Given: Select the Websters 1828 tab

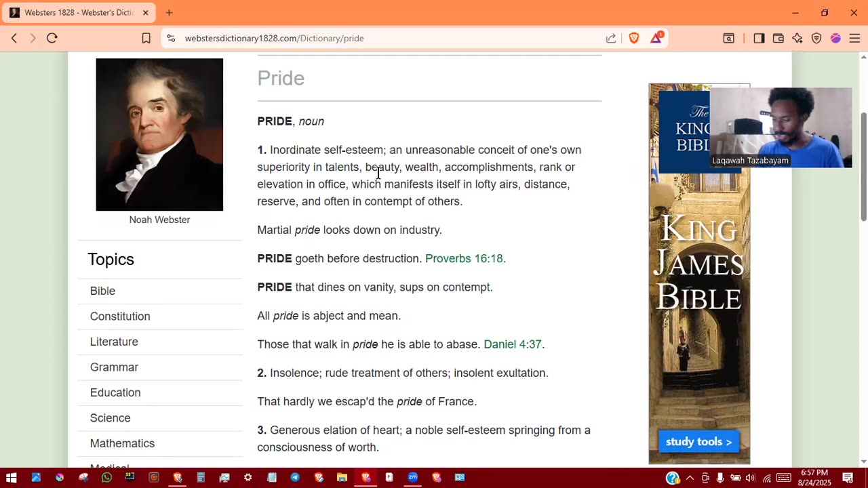Looking at the screenshot, I should pyautogui.click(x=78, y=13).
